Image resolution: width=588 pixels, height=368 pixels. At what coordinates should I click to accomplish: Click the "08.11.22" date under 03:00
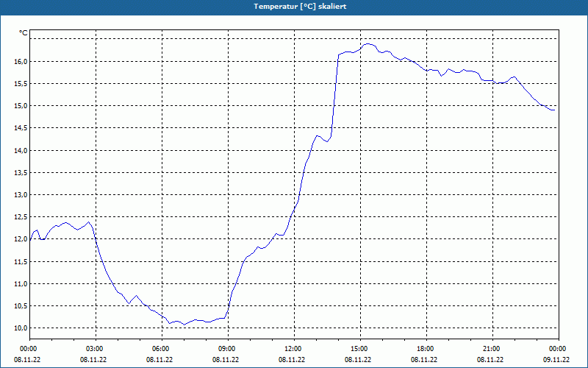click(93, 360)
